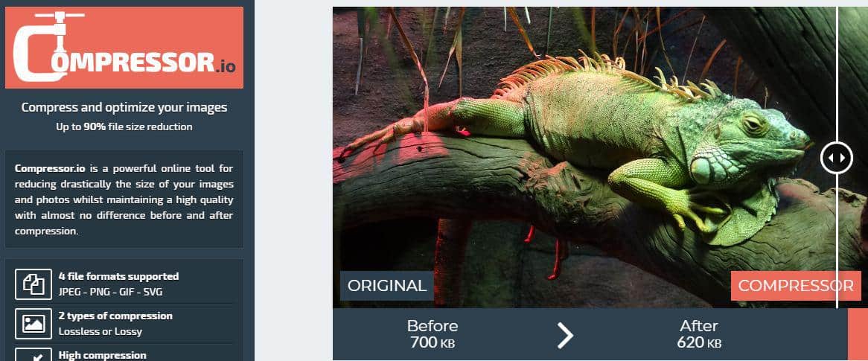Viewport: 868px width, 361px height.
Task: Click the 'Compress and optimize your images' headline
Action: coord(124,107)
